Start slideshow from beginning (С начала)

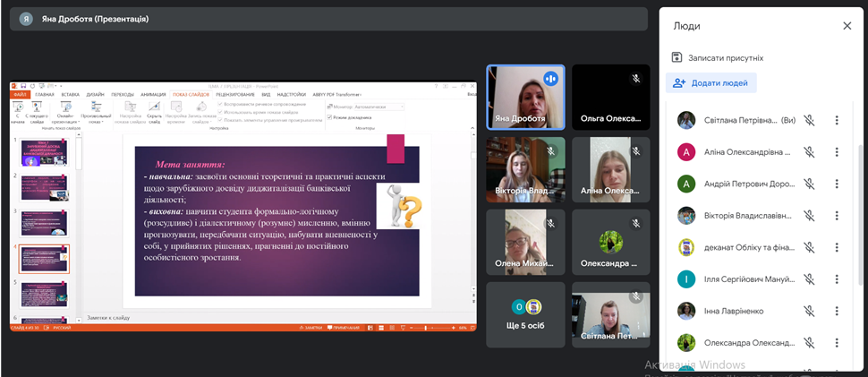[x=18, y=111]
